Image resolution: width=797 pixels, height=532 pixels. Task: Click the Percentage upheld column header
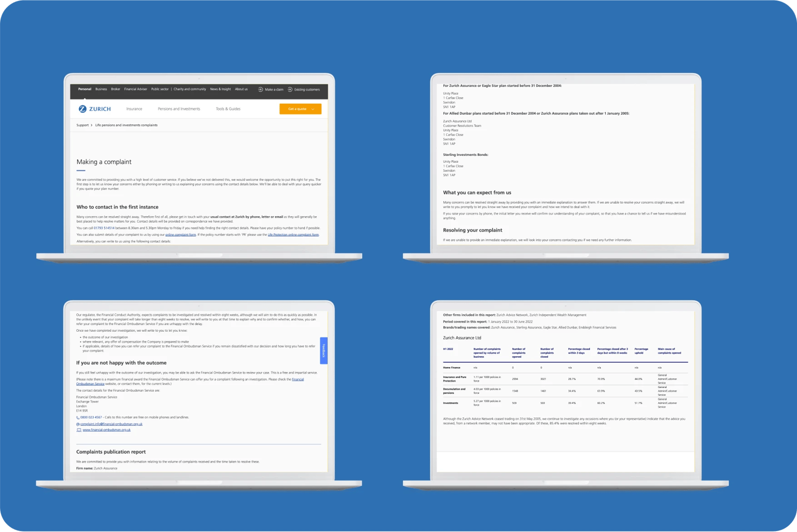click(642, 351)
